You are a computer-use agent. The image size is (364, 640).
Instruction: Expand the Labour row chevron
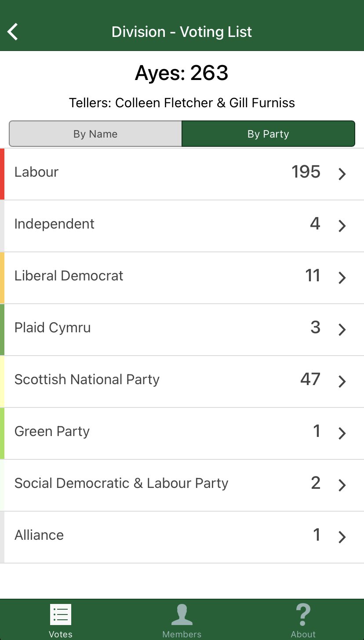point(342,174)
